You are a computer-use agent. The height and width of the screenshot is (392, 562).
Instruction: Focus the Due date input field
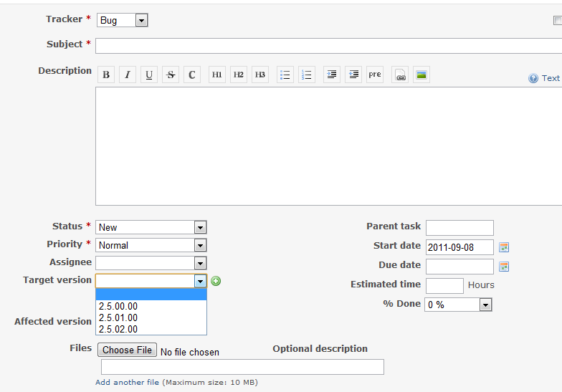(x=460, y=267)
